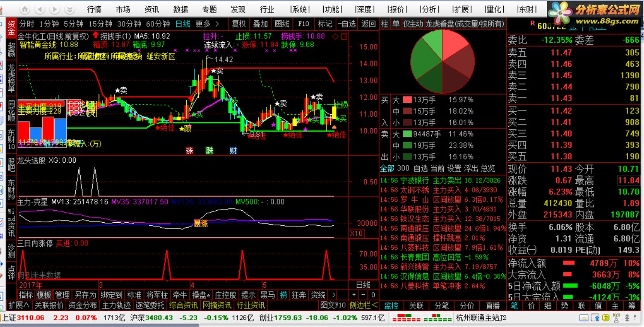Image resolution: width=644 pixels, height=327 pixels.
Task: Click the home icon in top toolbar
Action: pyautogui.click(x=24, y=10)
